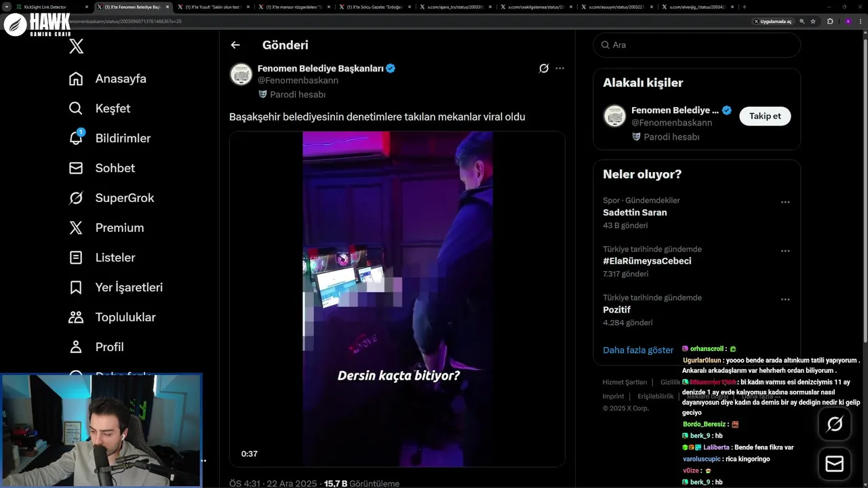Image resolution: width=868 pixels, height=488 pixels.
Task: Open the Premium X icon
Action: coord(76,228)
